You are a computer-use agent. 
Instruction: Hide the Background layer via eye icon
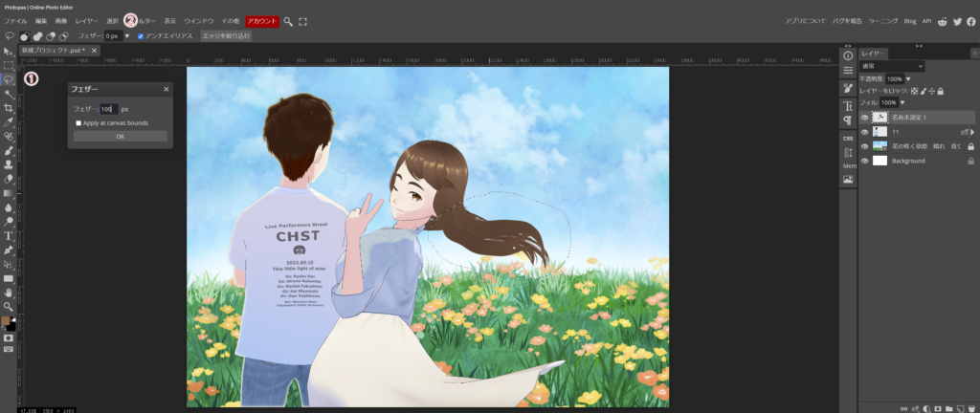[x=865, y=161]
